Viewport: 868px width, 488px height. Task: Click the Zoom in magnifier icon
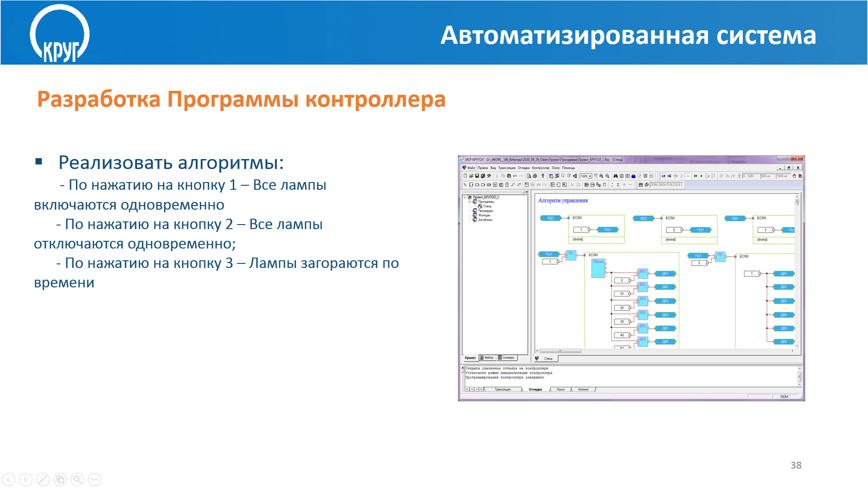(601, 176)
